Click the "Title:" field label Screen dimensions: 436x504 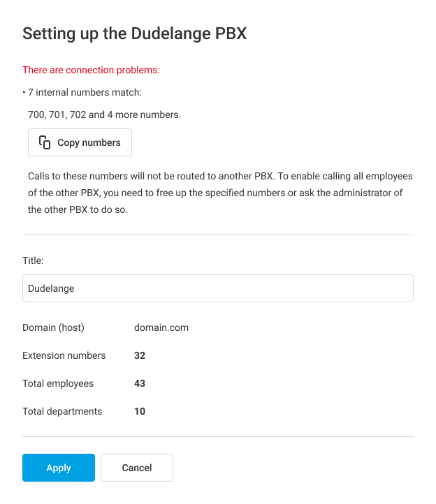coord(33,260)
